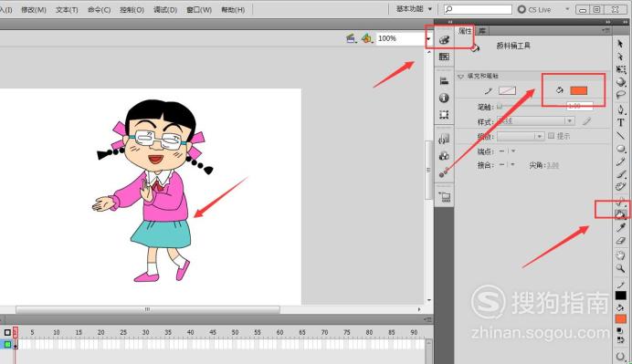The height and width of the screenshot is (364, 632).
Task: Open the 命令(C) menu
Action: coord(100,10)
